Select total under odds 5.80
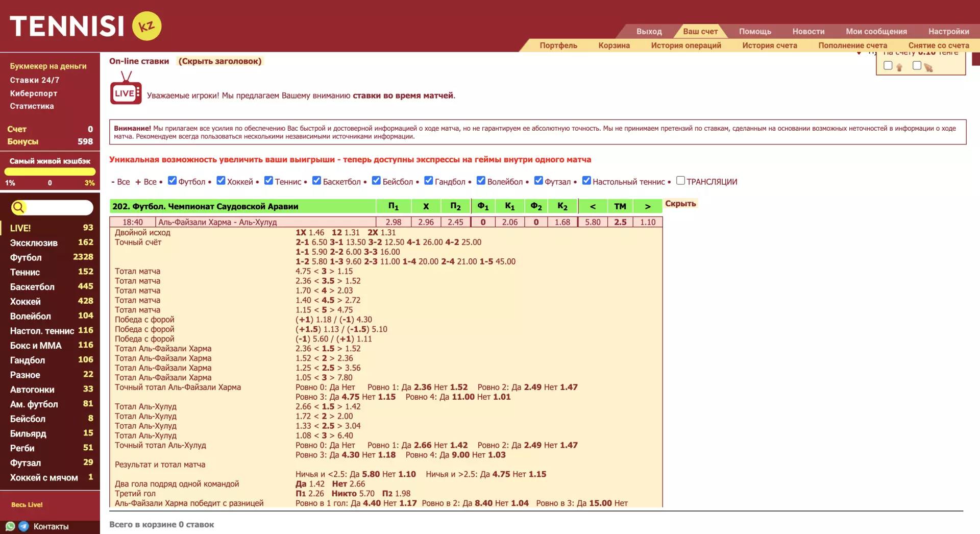The width and height of the screenshot is (980, 534). coord(593,222)
